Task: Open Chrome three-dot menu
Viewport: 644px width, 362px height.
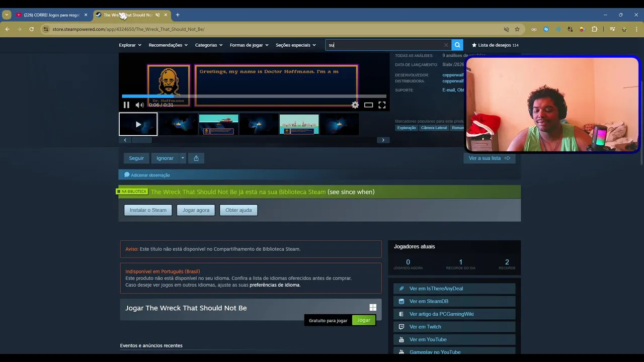Action: [636, 29]
